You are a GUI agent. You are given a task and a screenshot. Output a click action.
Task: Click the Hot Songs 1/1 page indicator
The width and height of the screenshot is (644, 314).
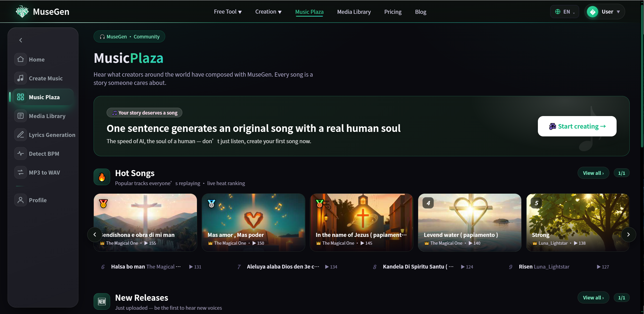(622, 173)
